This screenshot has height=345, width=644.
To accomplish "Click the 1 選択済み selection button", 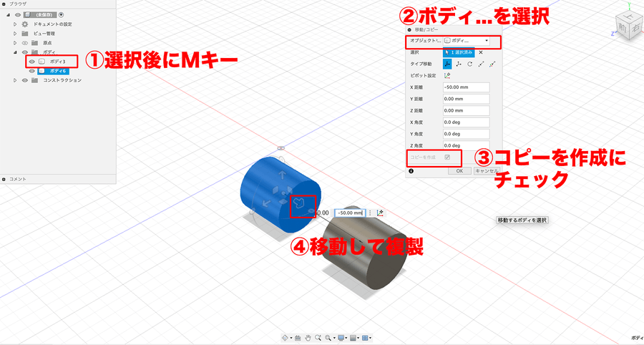I will [x=459, y=52].
